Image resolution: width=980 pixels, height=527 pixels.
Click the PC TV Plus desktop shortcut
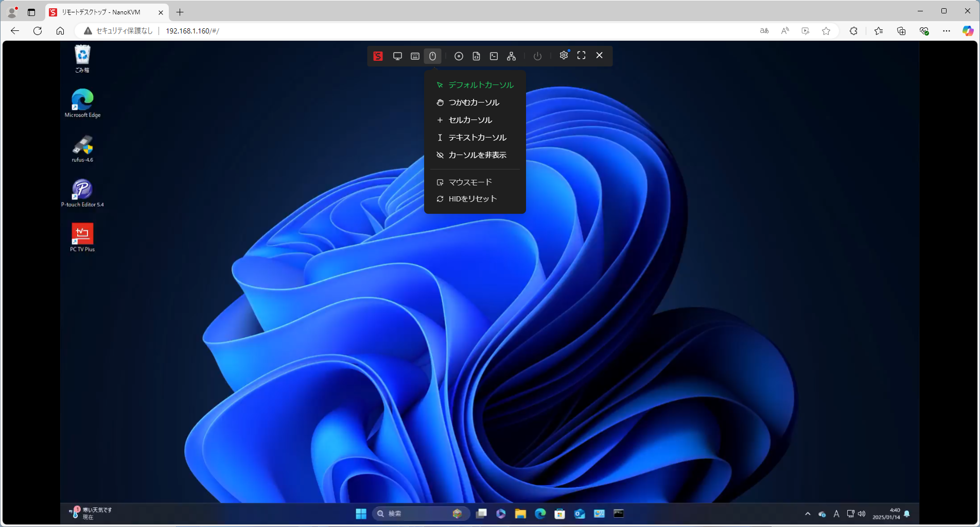coord(82,237)
